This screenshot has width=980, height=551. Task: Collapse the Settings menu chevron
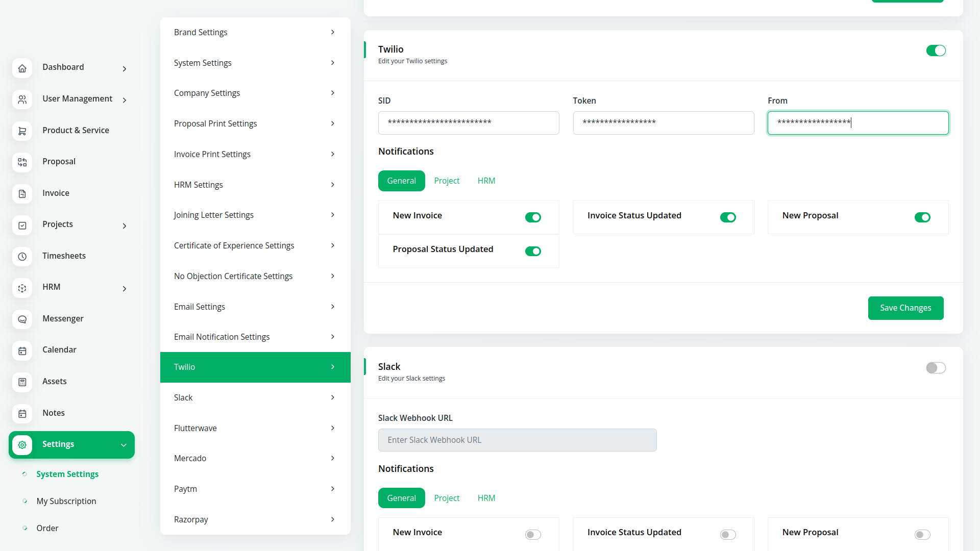(x=124, y=445)
